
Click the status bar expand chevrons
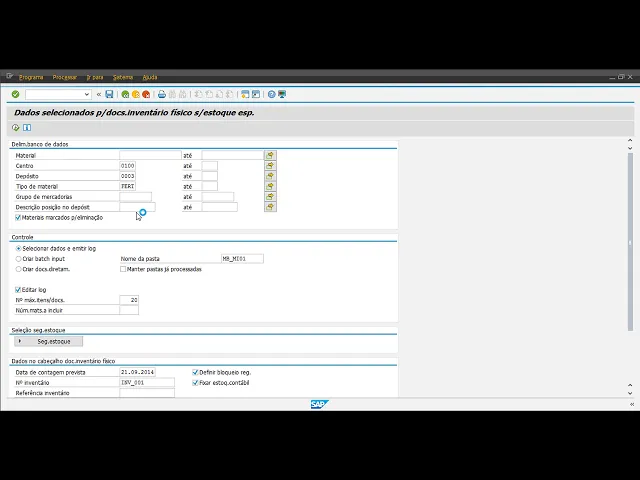click(632, 404)
